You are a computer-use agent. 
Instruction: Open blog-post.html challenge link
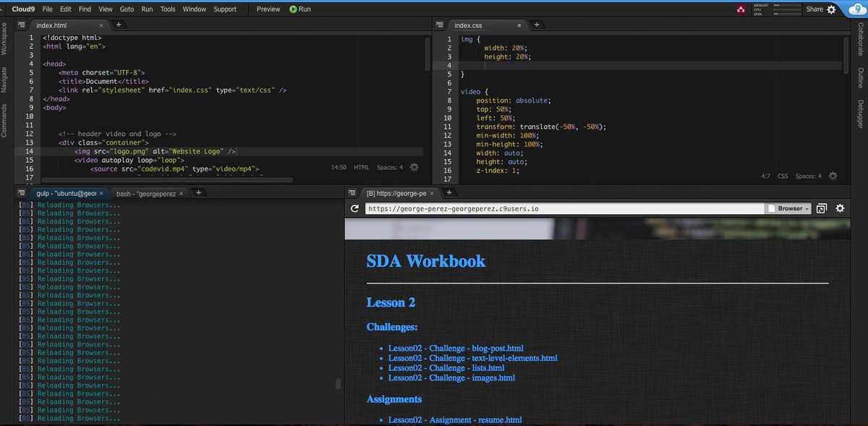(456, 349)
